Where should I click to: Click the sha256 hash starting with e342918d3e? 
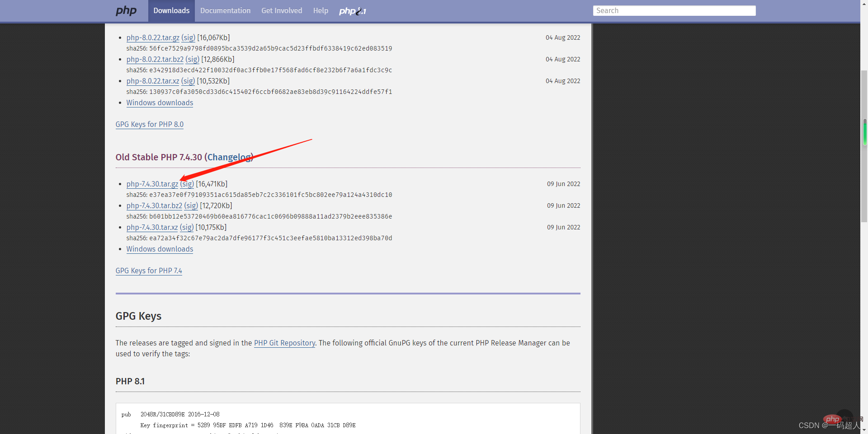pyautogui.click(x=271, y=70)
